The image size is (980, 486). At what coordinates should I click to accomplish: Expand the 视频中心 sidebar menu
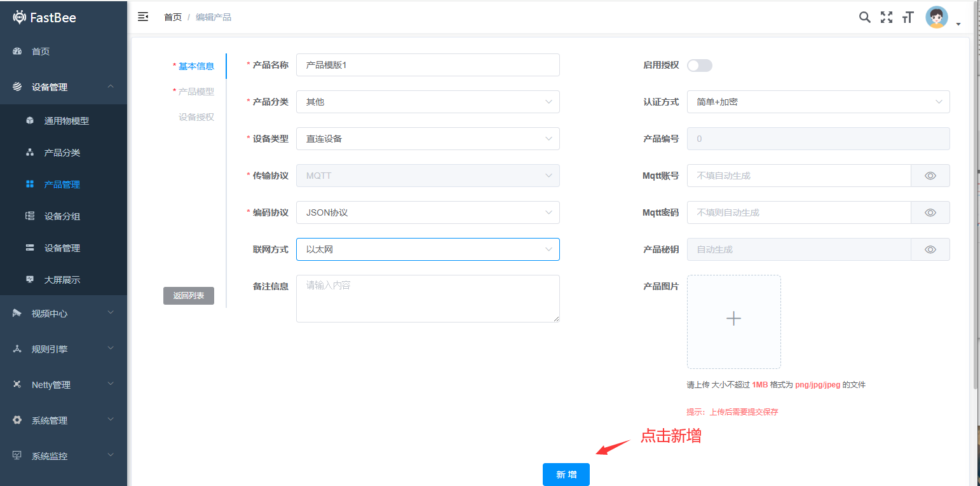[64, 313]
